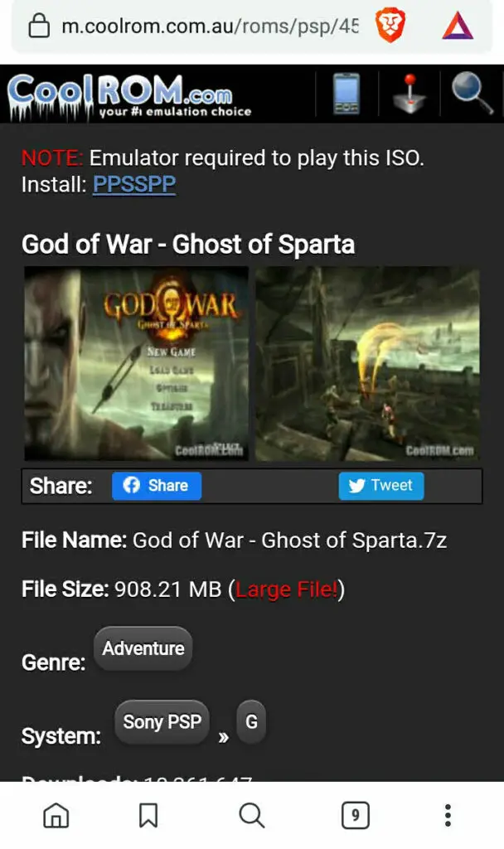This screenshot has height=849, width=504.
Task: Share the page on Facebook
Action: [157, 486]
